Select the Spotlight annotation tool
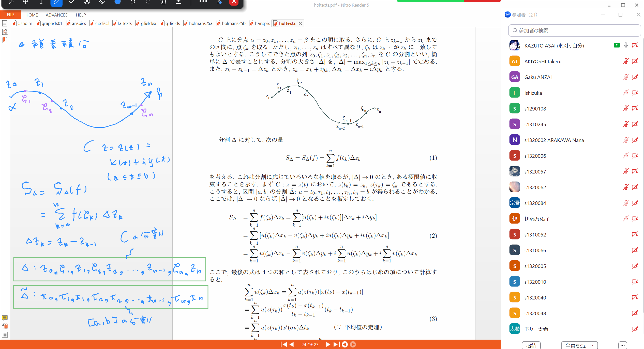Screen dimensions: 644x349 (87, 3)
